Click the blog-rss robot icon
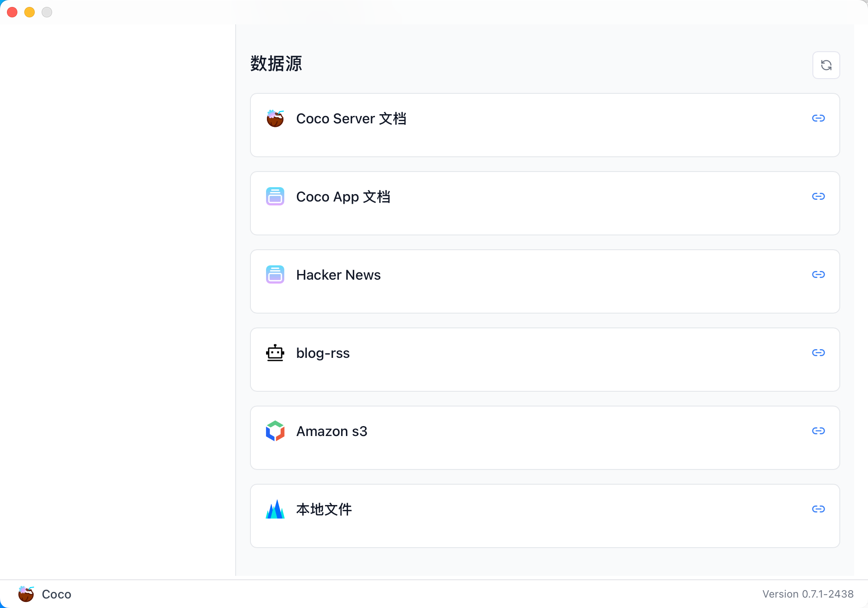The width and height of the screenshot is (868, 608). [x=274, y=353]
